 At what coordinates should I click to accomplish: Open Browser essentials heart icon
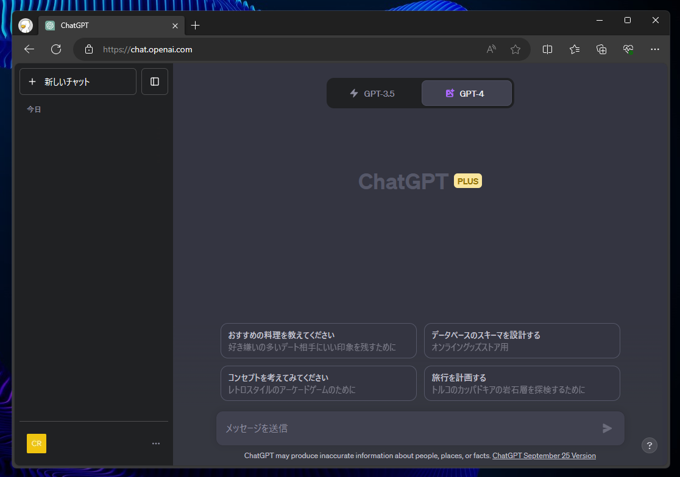tap(628, 49)
